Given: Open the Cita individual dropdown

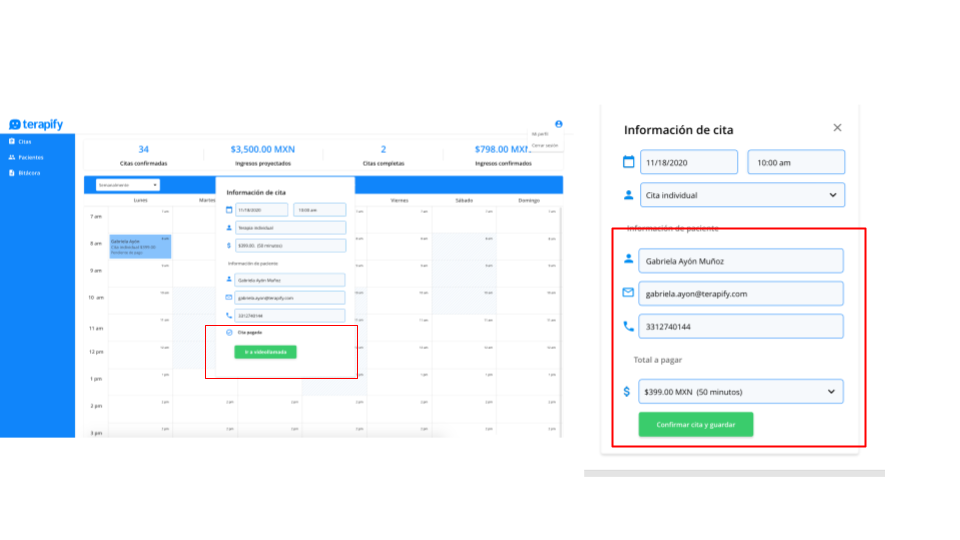Looking at the screenshot, I should click(743, 195).
